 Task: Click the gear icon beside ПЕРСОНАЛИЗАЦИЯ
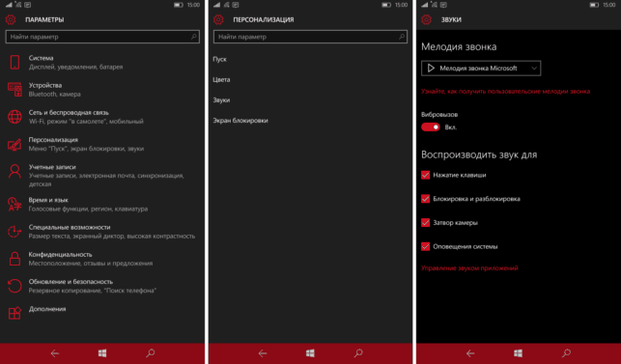[x=218, y=19]
